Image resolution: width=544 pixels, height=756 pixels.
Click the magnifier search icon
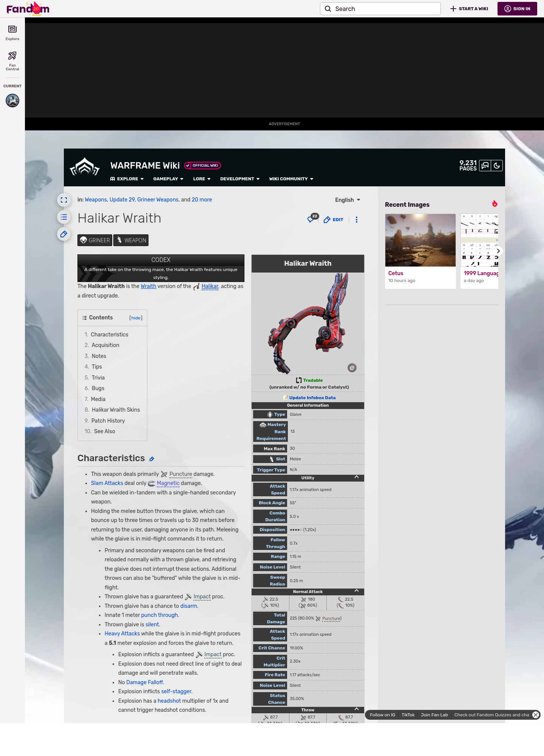pyautogui.click(x=328, y=9)
